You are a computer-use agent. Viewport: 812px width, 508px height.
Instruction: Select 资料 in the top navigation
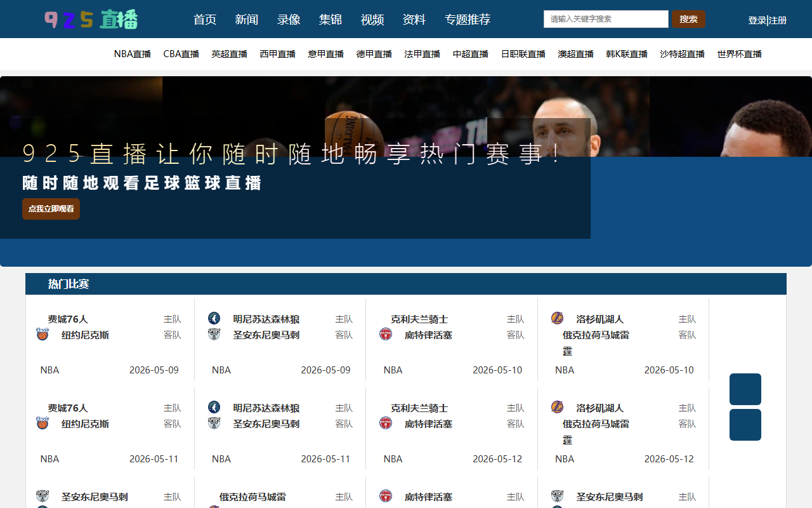[414, 20]
